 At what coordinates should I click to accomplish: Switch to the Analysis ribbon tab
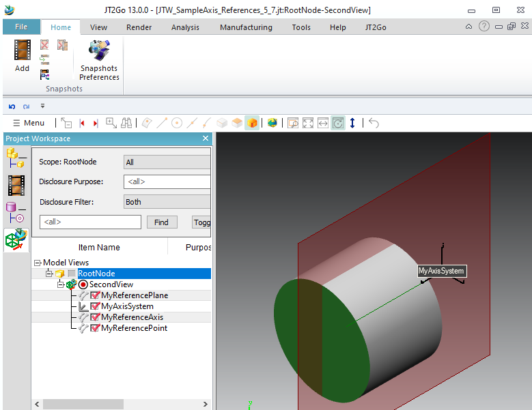185,27
